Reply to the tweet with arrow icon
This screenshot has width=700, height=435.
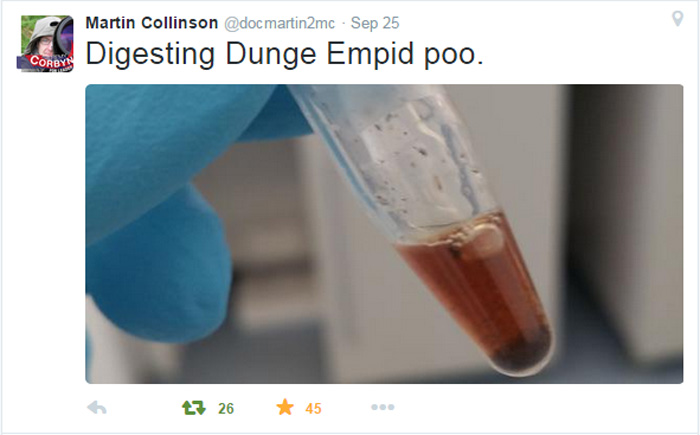point(97,408)
